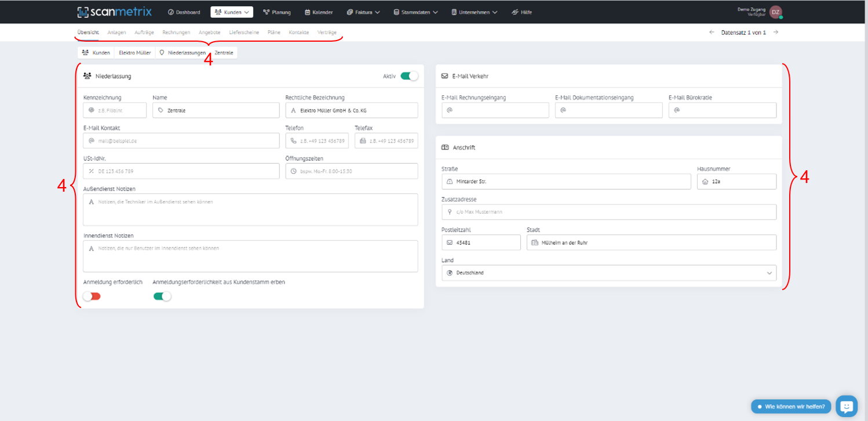
Task: Click the Stadt input field
Action: click(651, 243)
